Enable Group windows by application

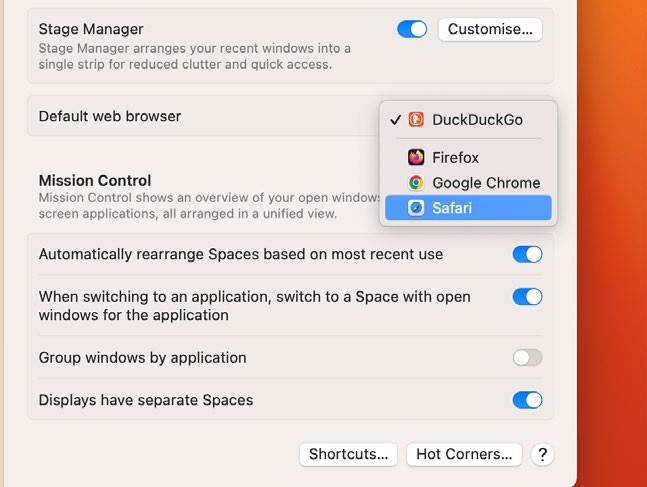tap(527, 358)
